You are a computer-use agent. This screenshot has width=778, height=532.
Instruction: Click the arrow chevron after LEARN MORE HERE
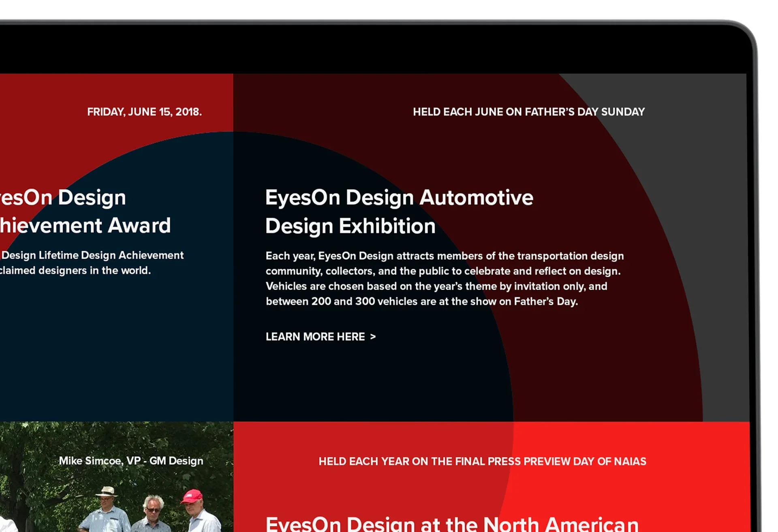click(x=373, y=337)
